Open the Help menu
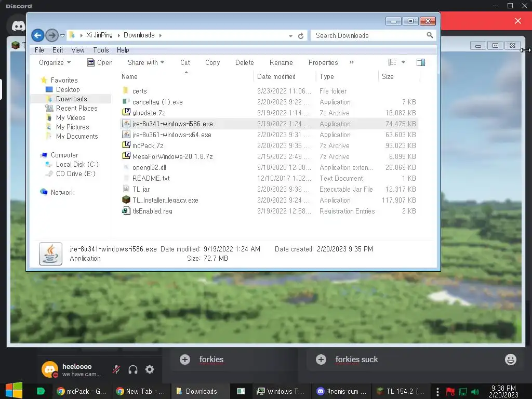This screenshot has width=532, height=399. tap(123, 50)
